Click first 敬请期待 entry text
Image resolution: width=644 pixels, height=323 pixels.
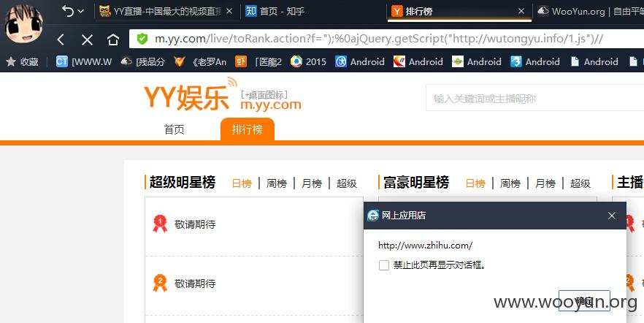195,224
